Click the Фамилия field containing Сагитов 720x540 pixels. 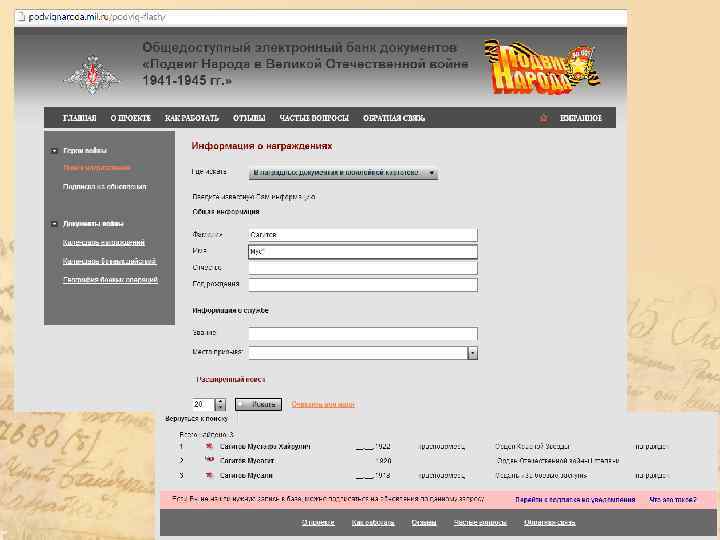point(363,235)
